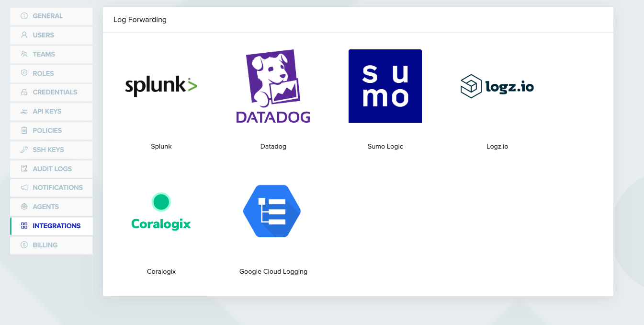
Task: Click the Splunk text label
Action: pos(161,147)
